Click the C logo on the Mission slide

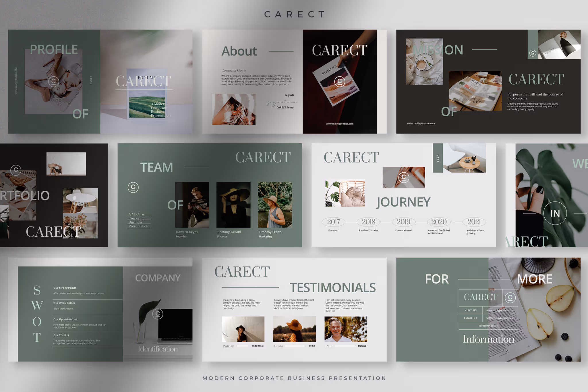coord(533,53)
